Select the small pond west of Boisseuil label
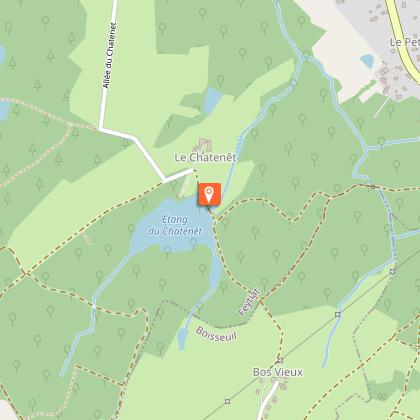The width and height of the screenshot is (420, 420). point(182,338)
